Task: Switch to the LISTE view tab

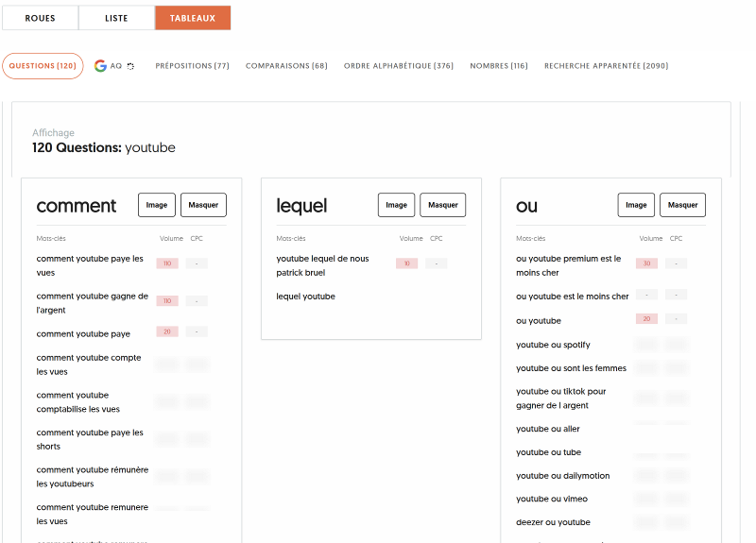Action: (116, 18)
